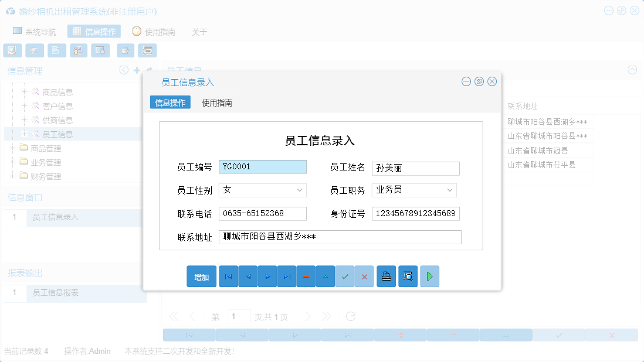644x362 pixels.
Task: Click the employee/user icon on the toolbar
Action: tap(78, 50)
